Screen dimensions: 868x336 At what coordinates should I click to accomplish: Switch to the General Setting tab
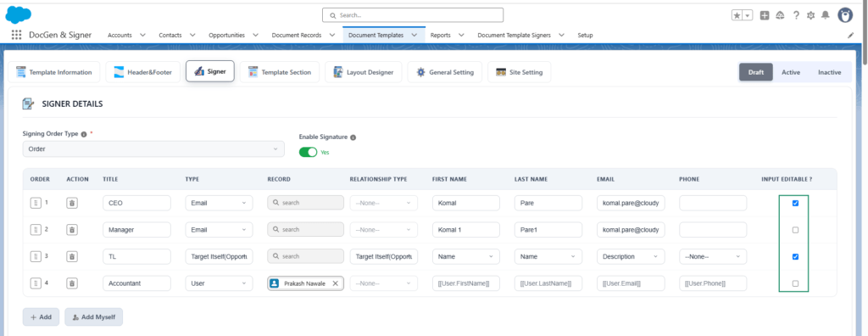(x=444, y=72)
